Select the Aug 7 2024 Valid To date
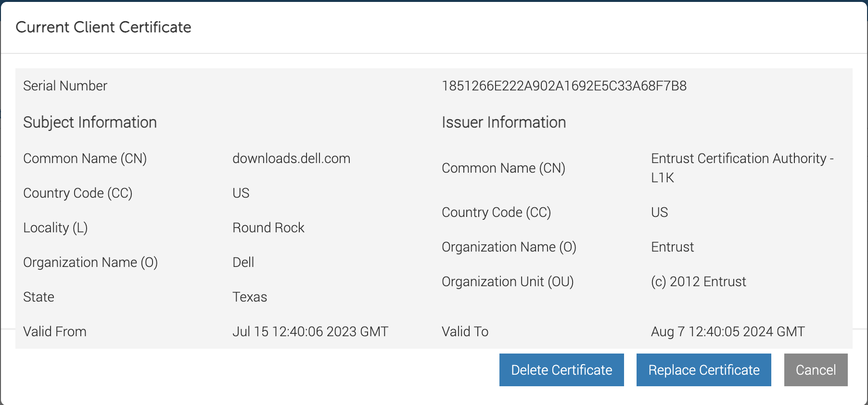Viewport: 868px width, 405px height. click(x=728, y=332)
